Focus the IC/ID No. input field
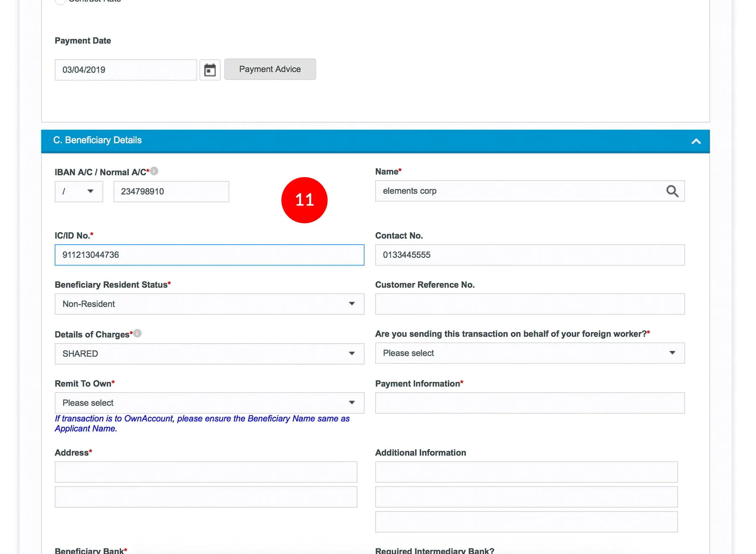756x554 pixels. coord(209,255)
